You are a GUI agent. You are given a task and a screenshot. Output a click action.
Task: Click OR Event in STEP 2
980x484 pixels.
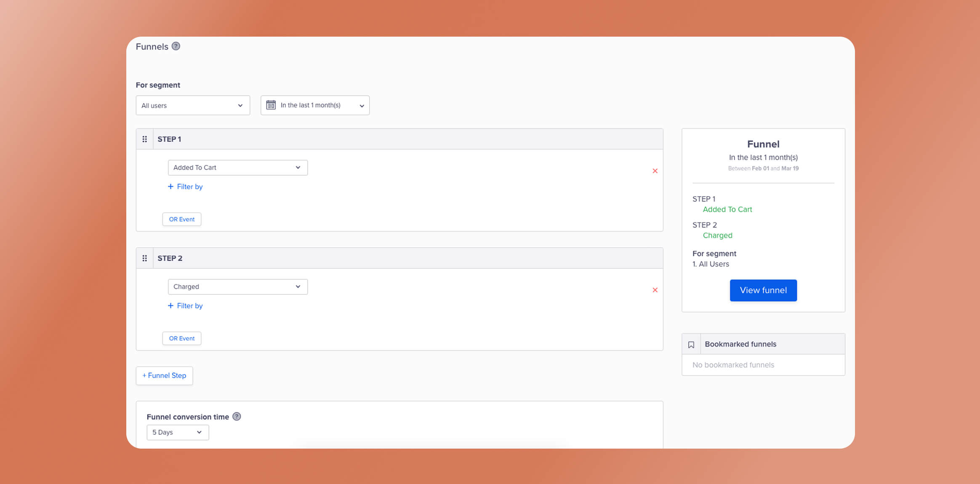181,338
